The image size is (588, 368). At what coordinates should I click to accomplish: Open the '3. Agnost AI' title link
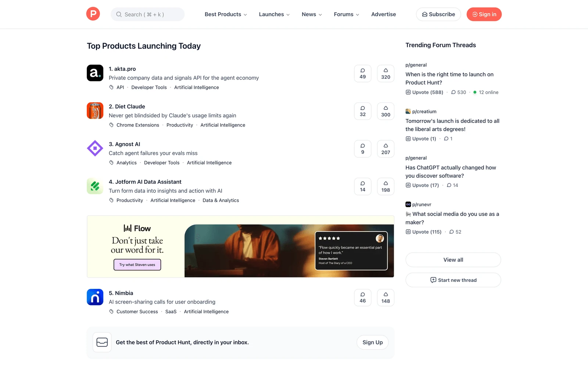(124, 144)
